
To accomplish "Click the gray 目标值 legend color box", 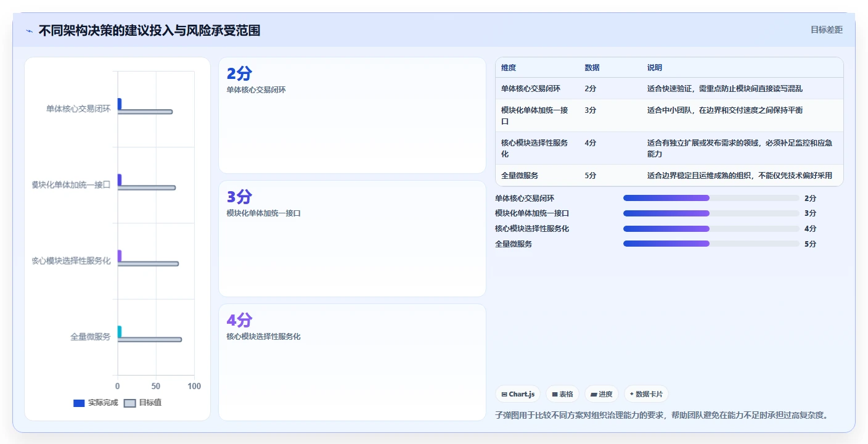I will [x=129, y=403].
